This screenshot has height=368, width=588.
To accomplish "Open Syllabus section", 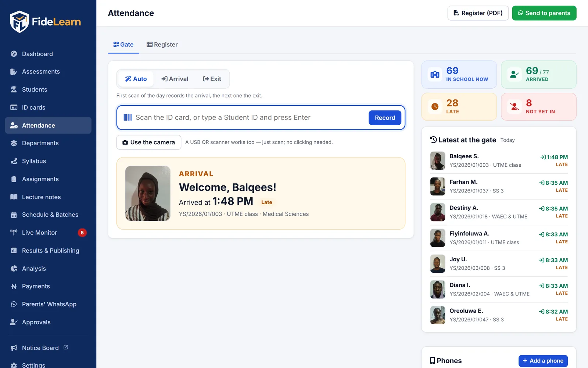I will pyautogui.click(x=48, y=161).
